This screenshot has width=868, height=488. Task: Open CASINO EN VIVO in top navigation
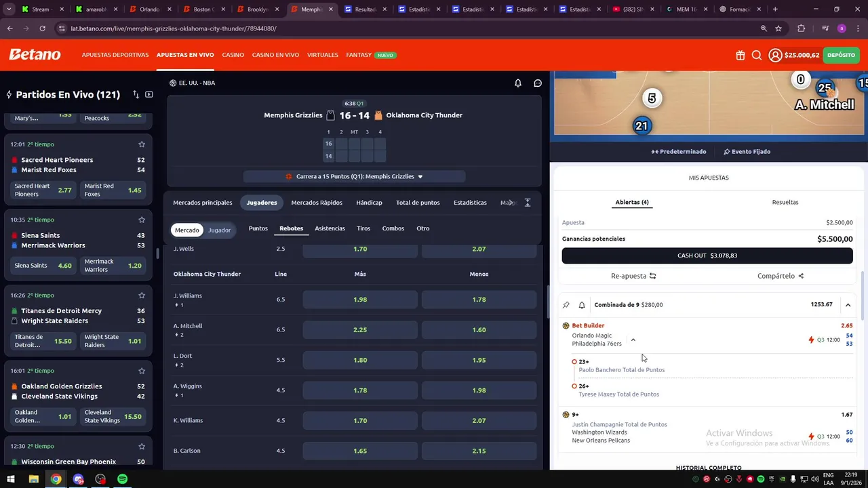click(275, 55)
